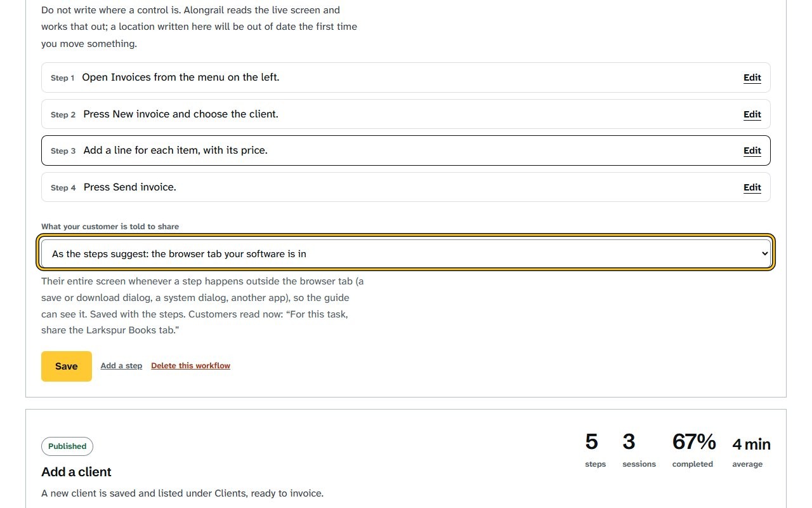Viewport: 812px width, 508px height.
Task: Select Step 4 text 'Press Send invoice.'
Action: (130, 187)
